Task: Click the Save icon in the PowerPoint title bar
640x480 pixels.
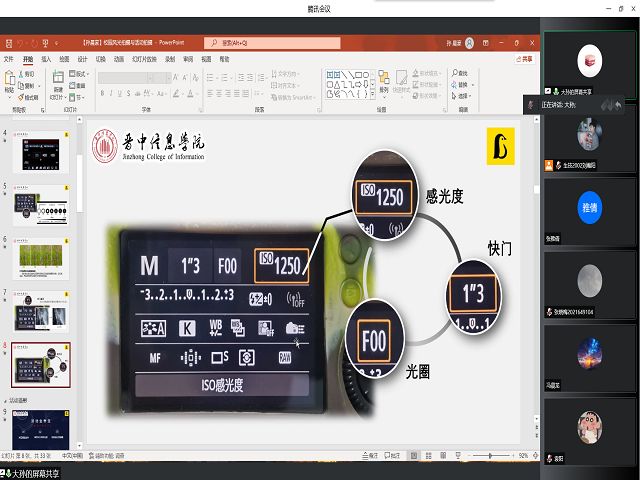Action: (x=9, y=43)
